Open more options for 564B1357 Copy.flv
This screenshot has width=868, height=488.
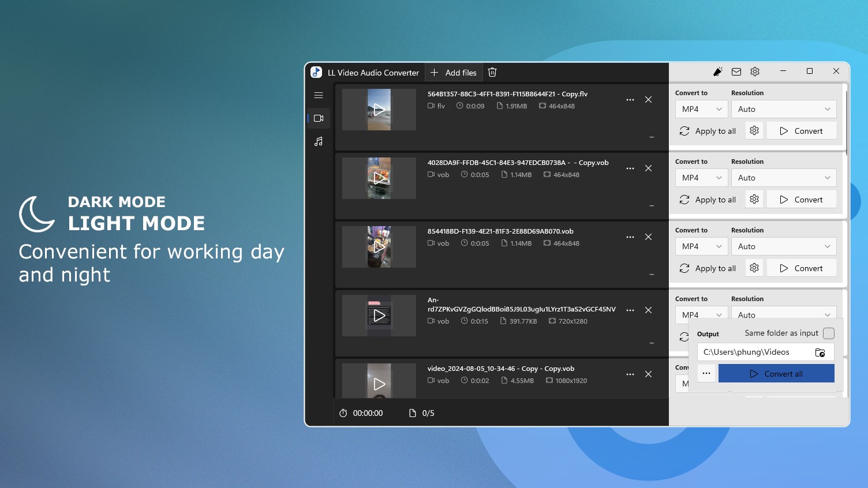(x=630, y=100)
